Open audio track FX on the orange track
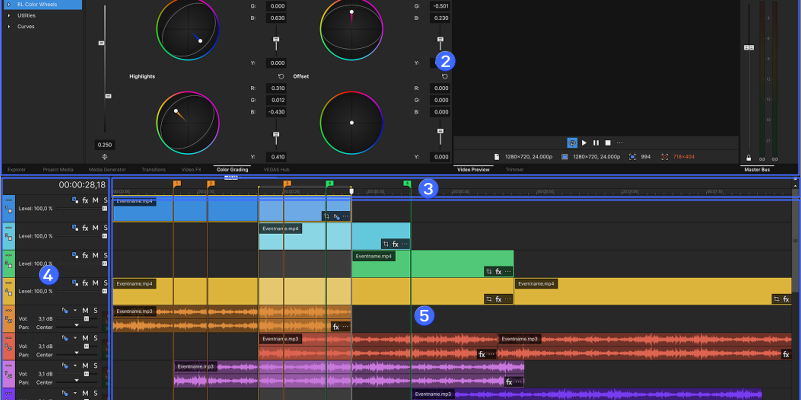Image resolution: width=801 pixels, height=400 pixels. click(x=65, y=310)
